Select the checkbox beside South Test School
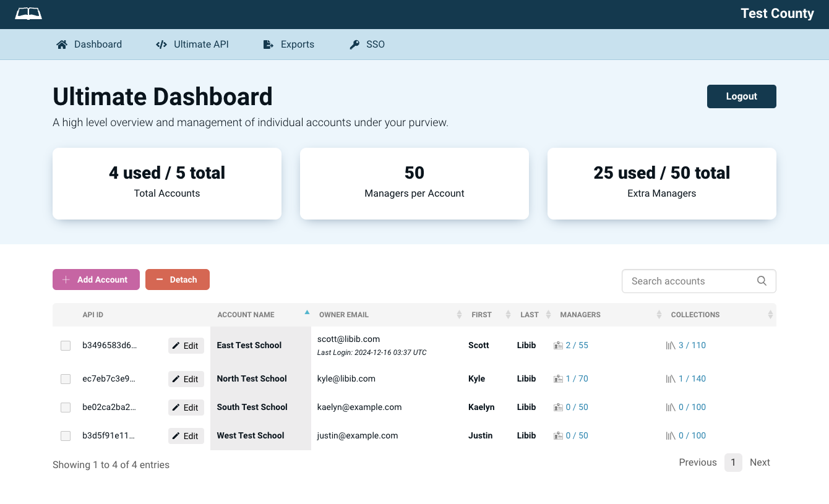 tap(66, 408)
